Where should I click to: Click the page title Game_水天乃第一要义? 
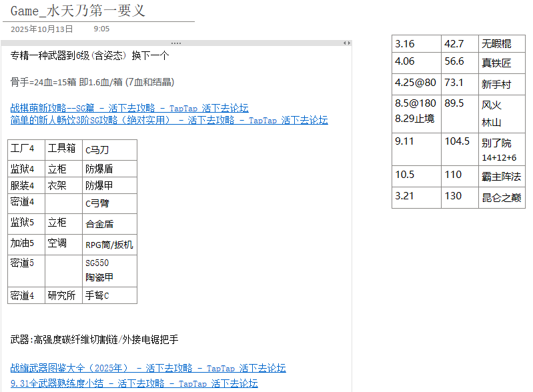click(x=78, y=11)
